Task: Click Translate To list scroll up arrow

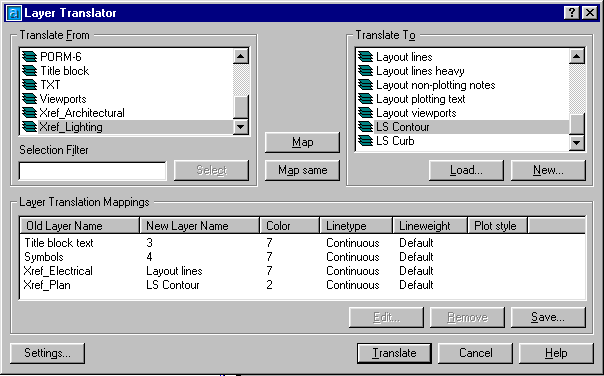Action: click(x=577, y=57)
